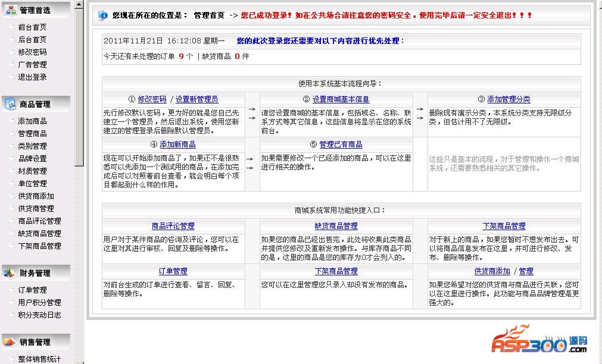Open 材质管理 in the sidebar
The height and width of the screenshot is (364, 602).
click(32, 171)
